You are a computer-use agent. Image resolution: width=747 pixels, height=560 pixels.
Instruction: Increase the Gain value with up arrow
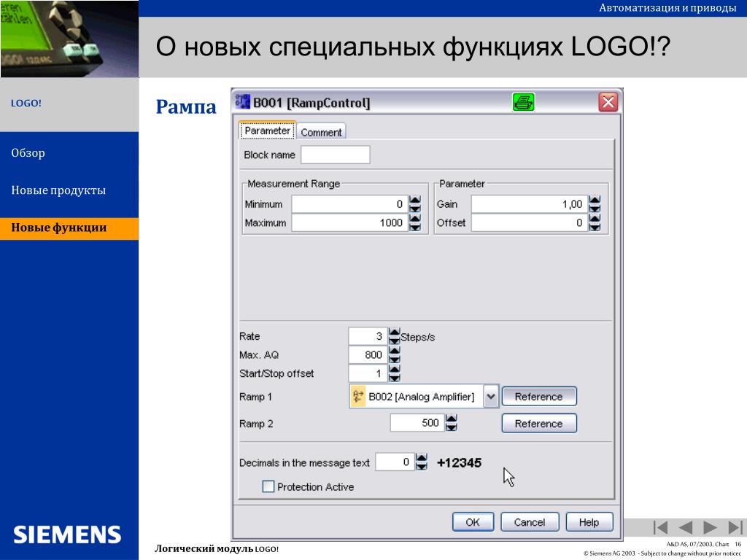tap(595, 200)
